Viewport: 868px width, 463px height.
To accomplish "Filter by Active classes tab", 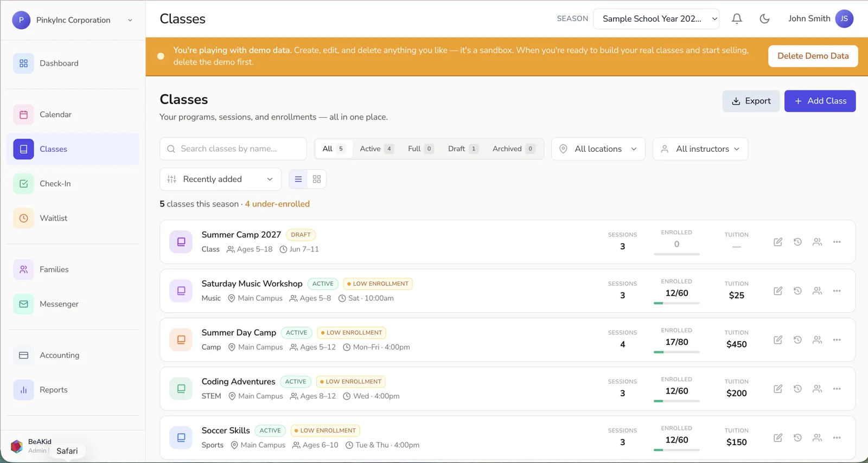I will pos(376,149).
